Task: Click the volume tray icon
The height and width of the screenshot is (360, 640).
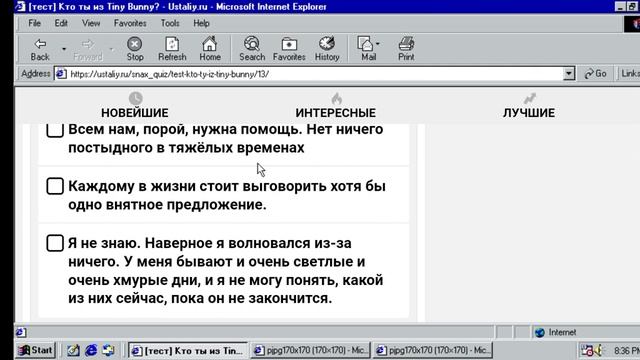Action: coord(599,350)
